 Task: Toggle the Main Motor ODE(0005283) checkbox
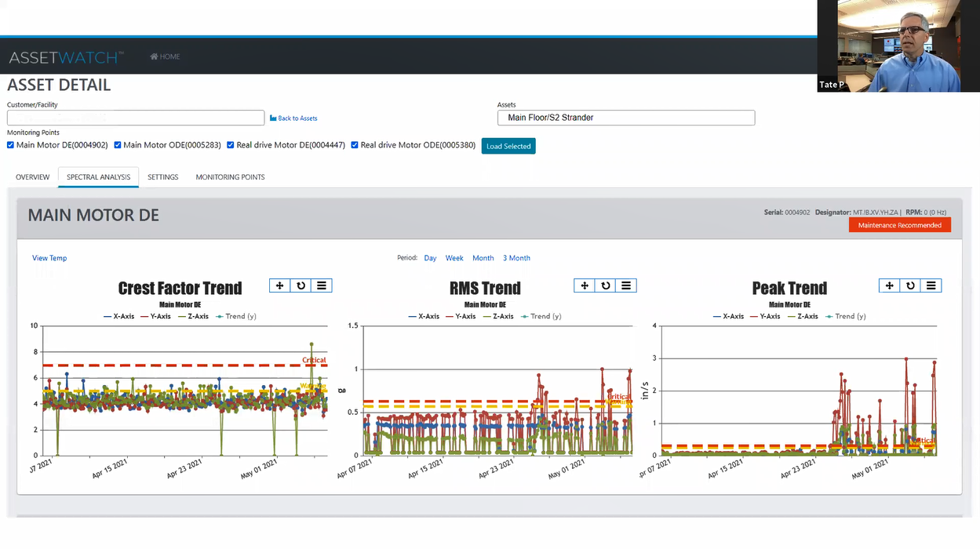[117, 144]
